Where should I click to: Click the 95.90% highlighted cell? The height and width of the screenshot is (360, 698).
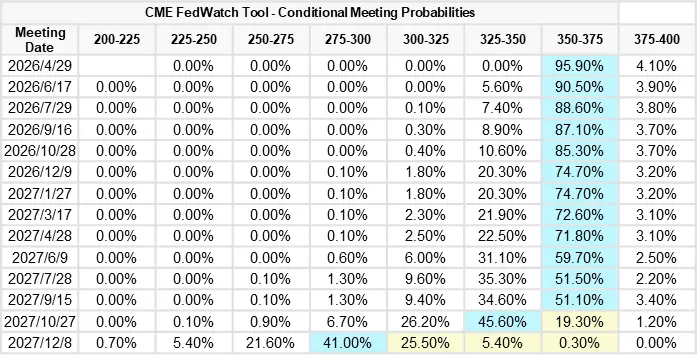pyautogui.click(x=580, y=66)
